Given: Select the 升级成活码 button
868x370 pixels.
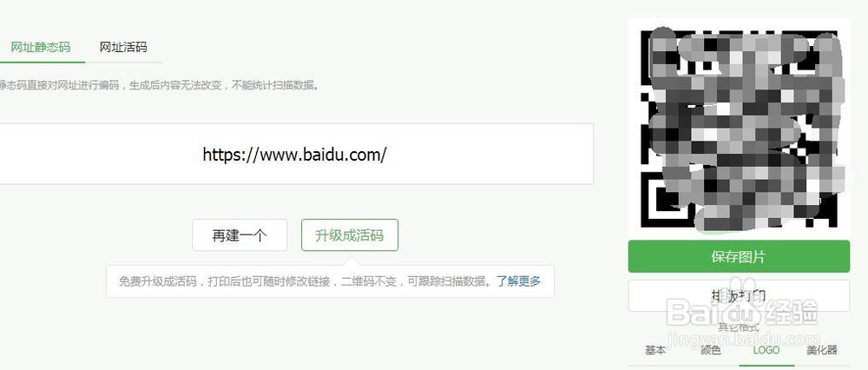Looking at the screenshot, I should (349, 235).
